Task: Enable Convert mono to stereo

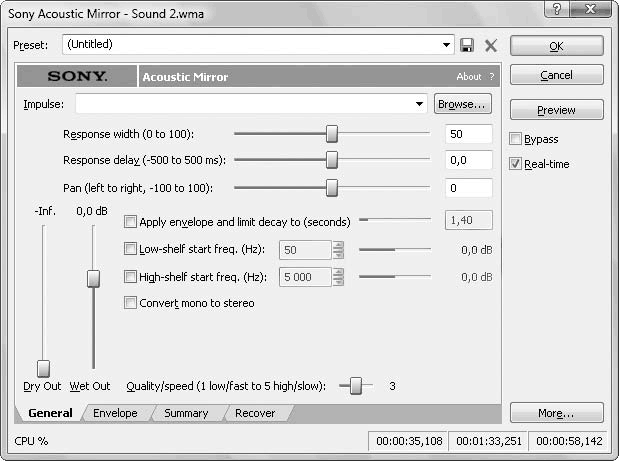Action: [x=130, y=303]
